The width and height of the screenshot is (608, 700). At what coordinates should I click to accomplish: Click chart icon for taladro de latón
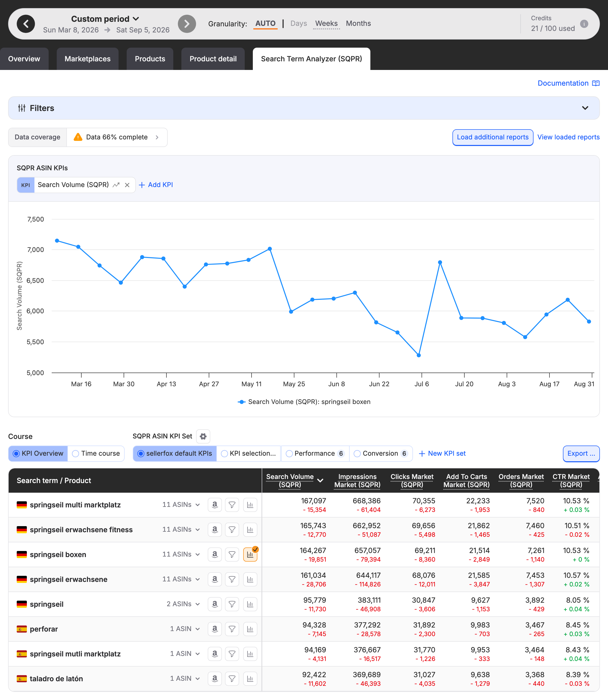(x=250, y=678)
